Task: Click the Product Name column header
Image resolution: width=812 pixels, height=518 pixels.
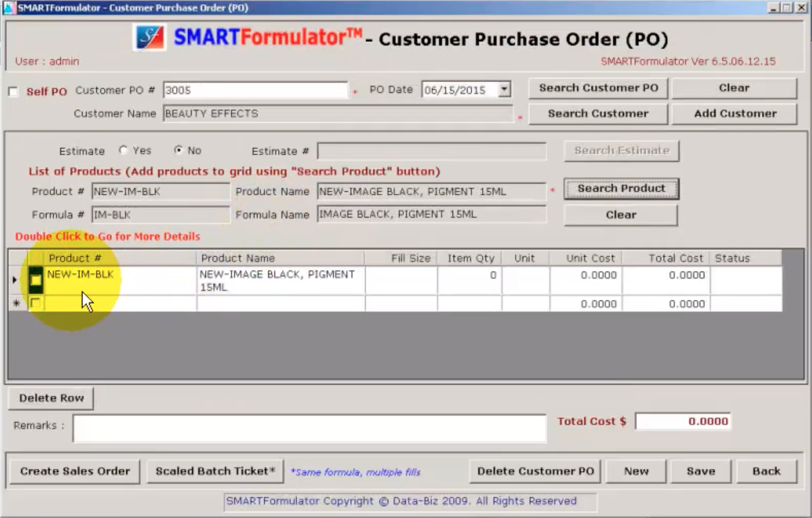Action: point(281,258)
